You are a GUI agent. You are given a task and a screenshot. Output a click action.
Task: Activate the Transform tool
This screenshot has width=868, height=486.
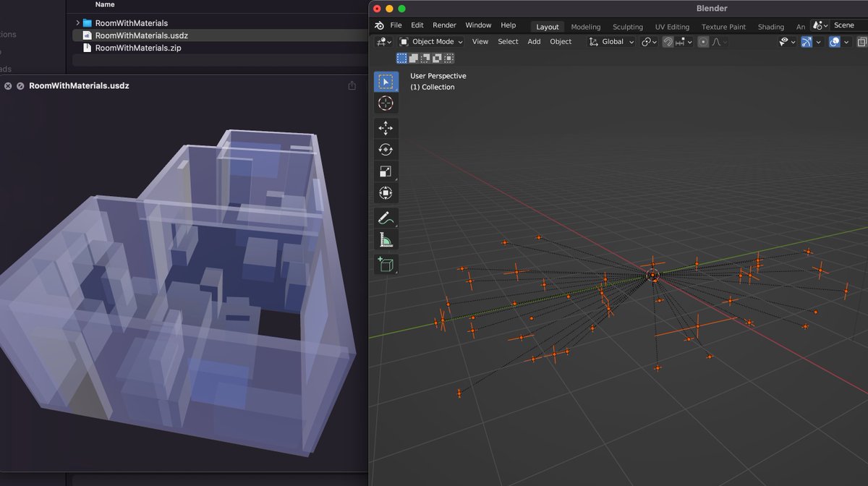pos(386,193)
